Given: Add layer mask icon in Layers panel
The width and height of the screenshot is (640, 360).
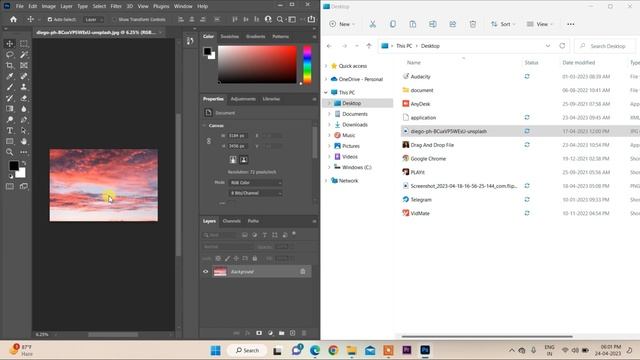Looking at the screenshot, I should tap(259, 333).
